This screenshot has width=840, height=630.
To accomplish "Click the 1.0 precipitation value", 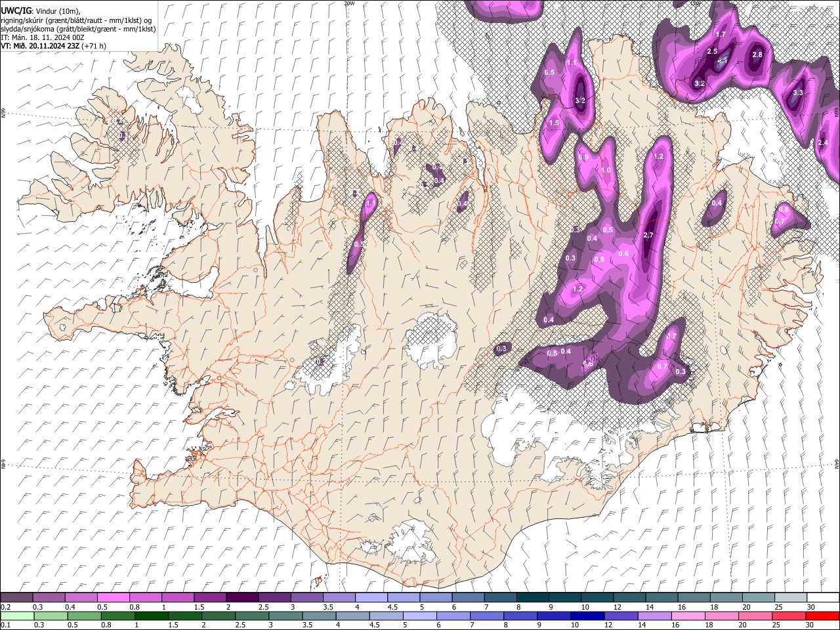I will (x=606, y=171).
